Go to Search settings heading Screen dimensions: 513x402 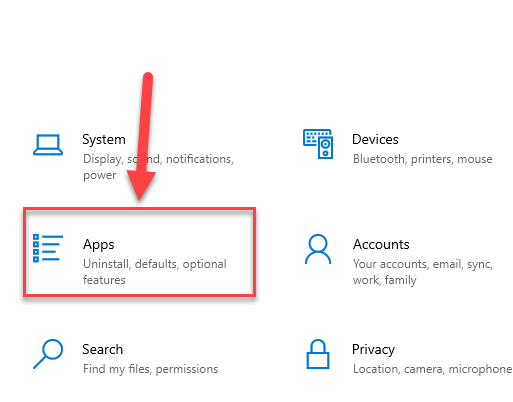pyautogui.click(x=103, y=349)
